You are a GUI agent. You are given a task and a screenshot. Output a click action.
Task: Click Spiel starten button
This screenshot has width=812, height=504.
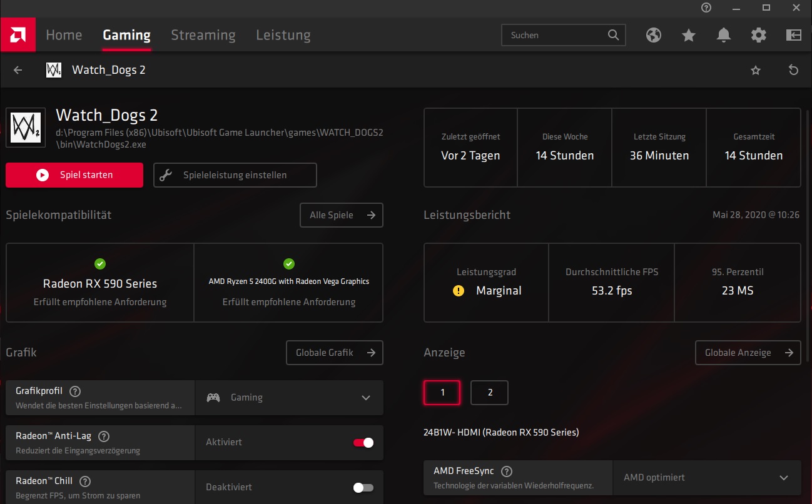pyautogui.click(x=74, y=175)
